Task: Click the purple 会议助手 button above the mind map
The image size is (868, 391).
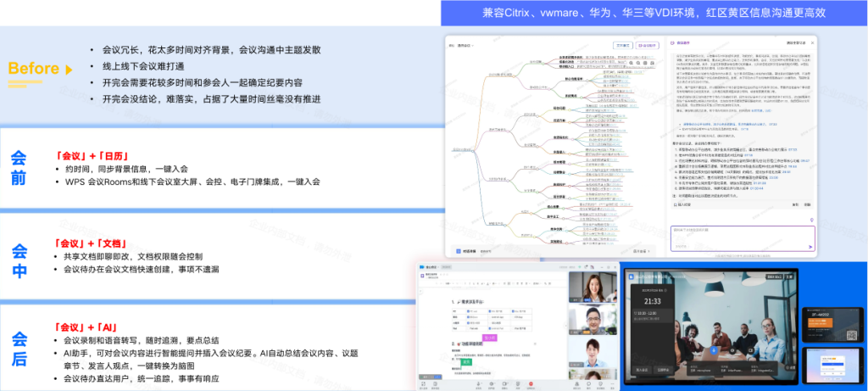Action: (x=647, y=46)
